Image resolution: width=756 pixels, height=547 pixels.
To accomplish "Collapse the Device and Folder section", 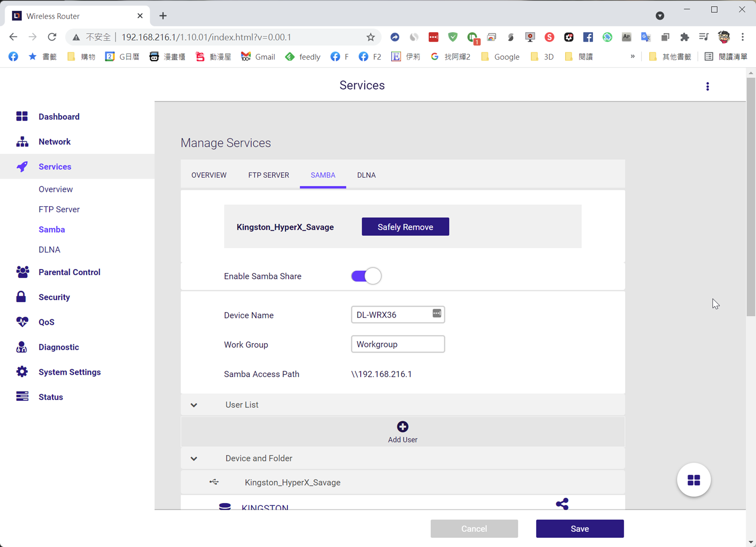I will (194, 459).
